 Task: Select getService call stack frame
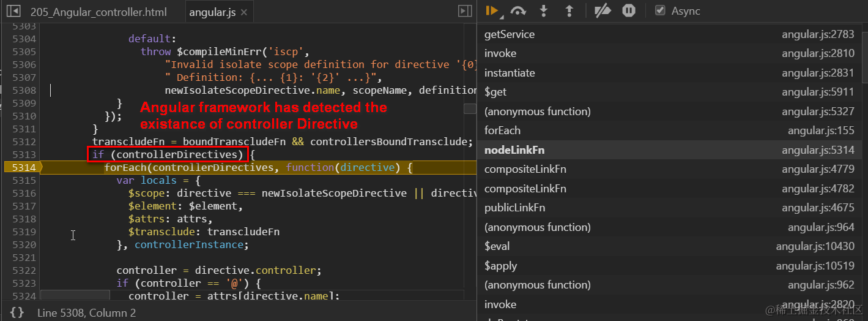(670, 34)
